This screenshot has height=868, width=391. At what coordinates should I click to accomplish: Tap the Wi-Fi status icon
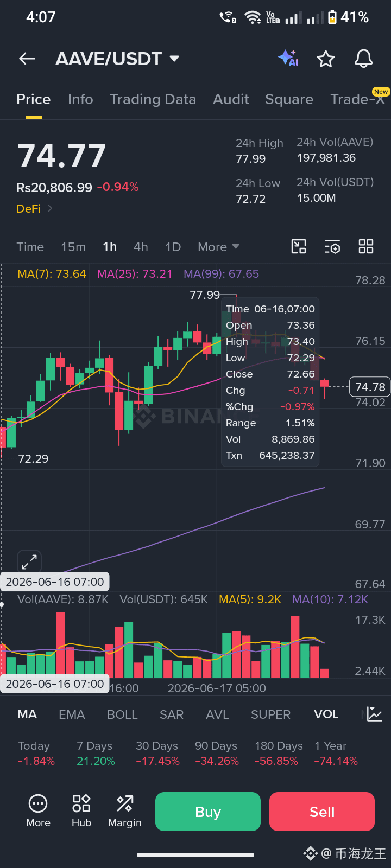coord(253,17)
